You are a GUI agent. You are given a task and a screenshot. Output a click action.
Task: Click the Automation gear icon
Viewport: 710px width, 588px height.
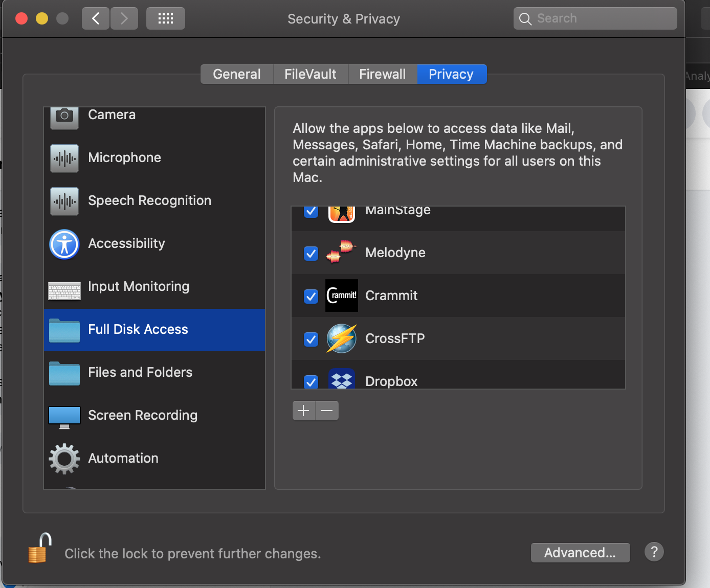tap(64, 459)
